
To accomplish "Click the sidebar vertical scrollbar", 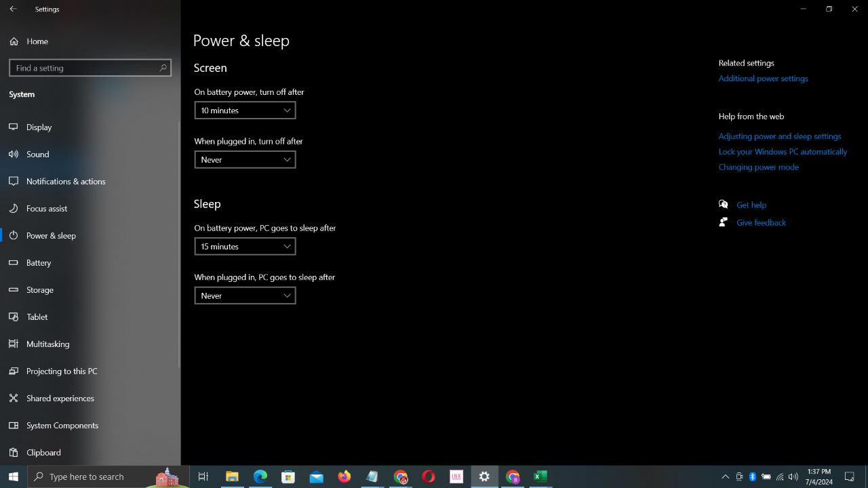I will click(x=179, y=244).
